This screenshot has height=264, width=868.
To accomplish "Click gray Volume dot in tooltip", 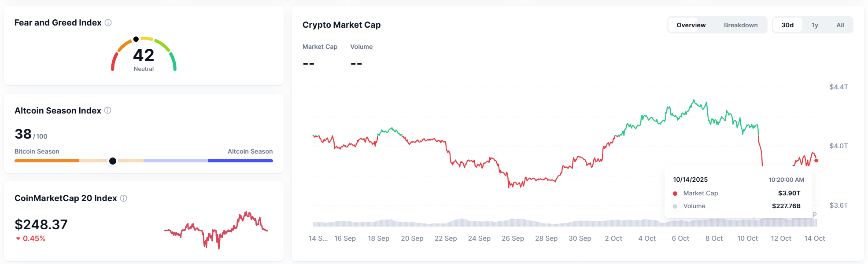I will coord(675,206).
